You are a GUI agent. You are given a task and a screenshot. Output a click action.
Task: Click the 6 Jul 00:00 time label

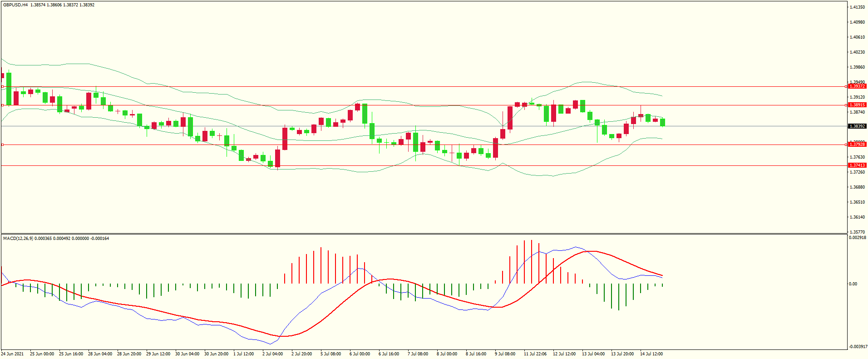[360, 354]
